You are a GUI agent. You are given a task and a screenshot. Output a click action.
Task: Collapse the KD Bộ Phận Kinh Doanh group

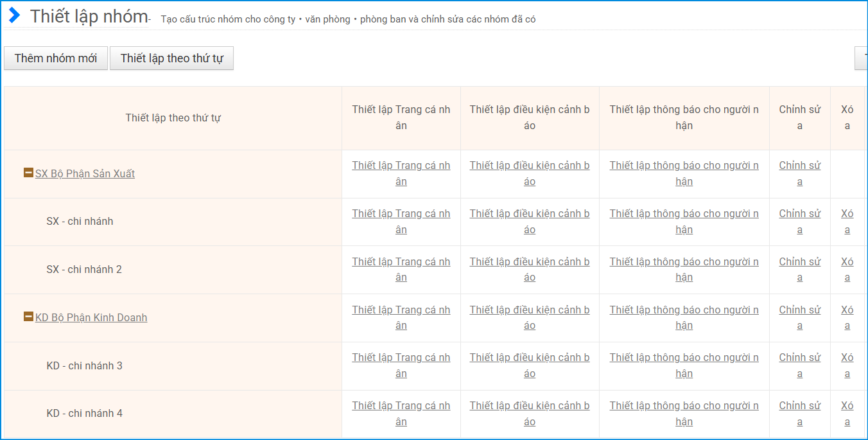pyautogui.click(x=28, y=317)
